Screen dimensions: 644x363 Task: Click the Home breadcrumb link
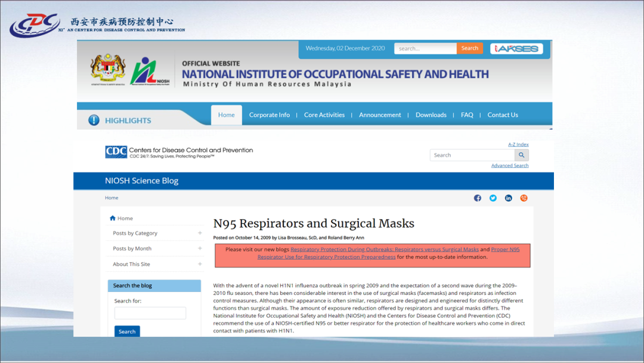pyautogui.click(x=112, y=198)
